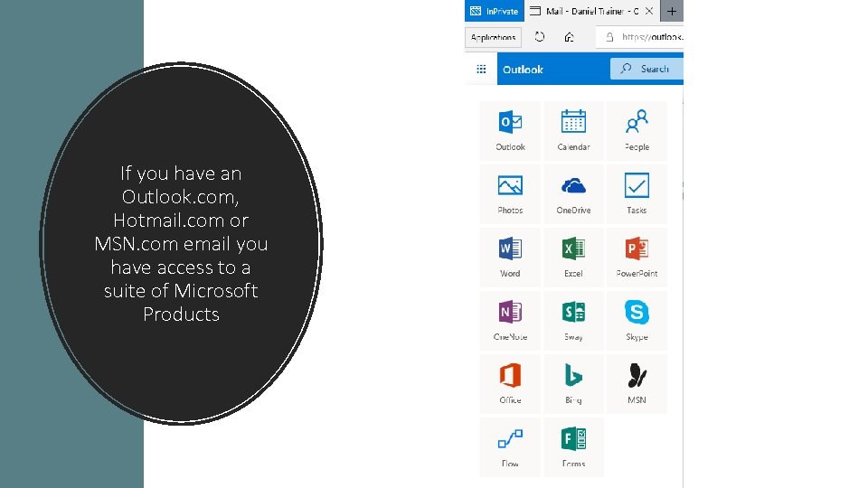Open the Bing app tile
Viewport: 868px width, 488px height.
[573, 384]
